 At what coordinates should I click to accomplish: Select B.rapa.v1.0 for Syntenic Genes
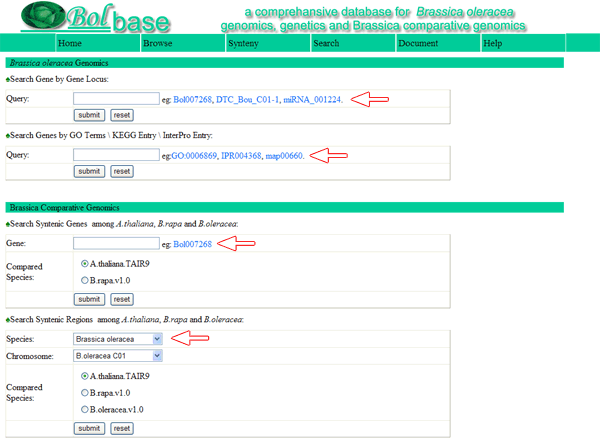point(85,280)
